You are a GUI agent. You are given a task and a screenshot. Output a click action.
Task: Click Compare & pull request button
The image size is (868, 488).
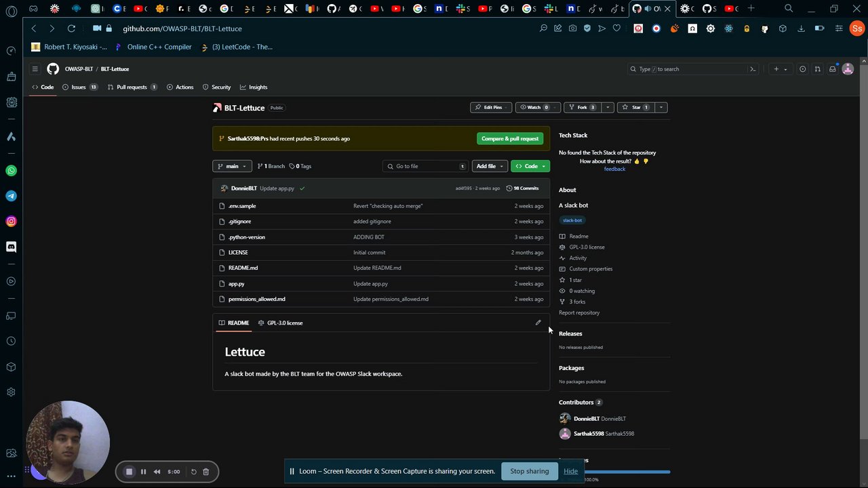pos(510,138)
